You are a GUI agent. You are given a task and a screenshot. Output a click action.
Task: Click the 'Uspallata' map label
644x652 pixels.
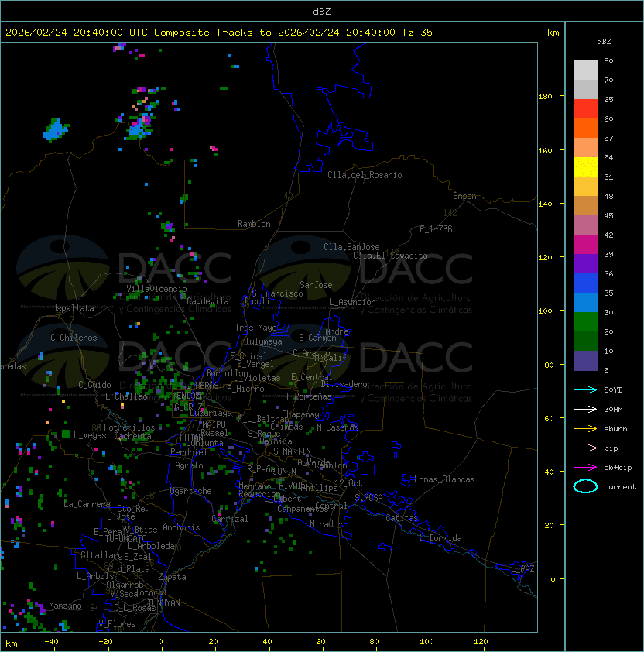click(73, 308)
